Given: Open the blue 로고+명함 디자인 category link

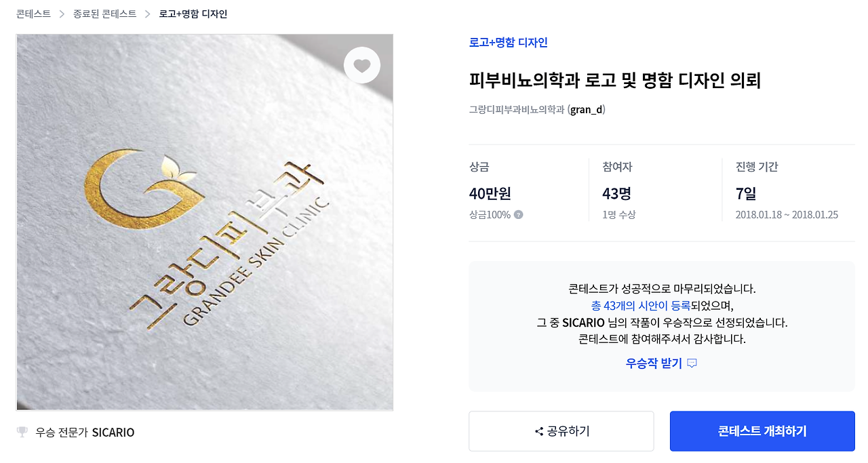Looking at the screenshot, I should tap(509, 43).
